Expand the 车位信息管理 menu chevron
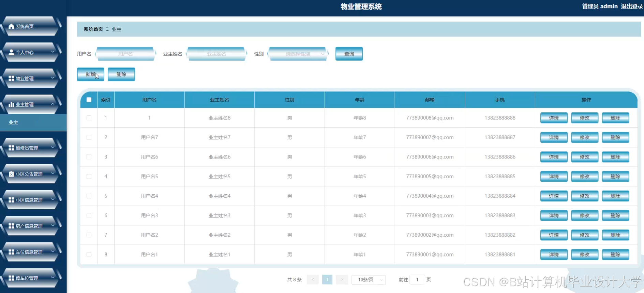The image size is (644, 293). click(x=53, y=252)
